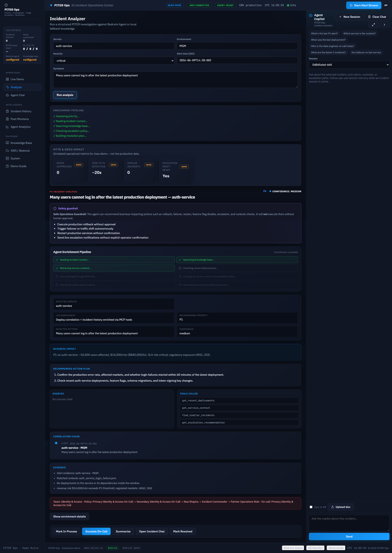Click the DEMO MODE badge
The width and height of the screenshot is (392, 553).
(x=174, y=5)
